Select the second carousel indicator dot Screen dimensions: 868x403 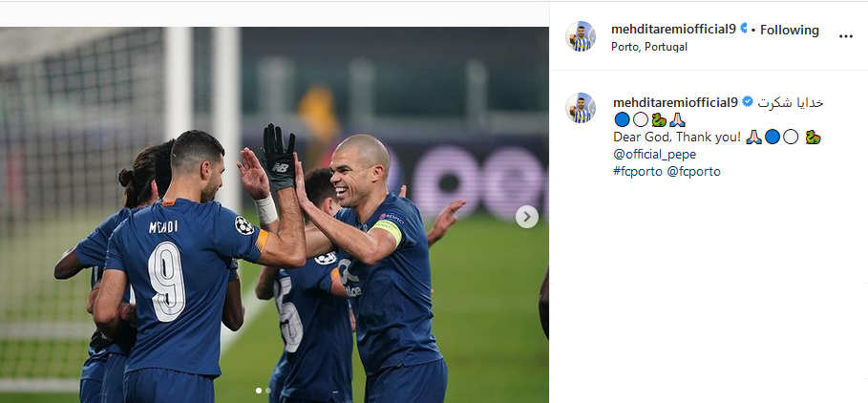point(268,391)
